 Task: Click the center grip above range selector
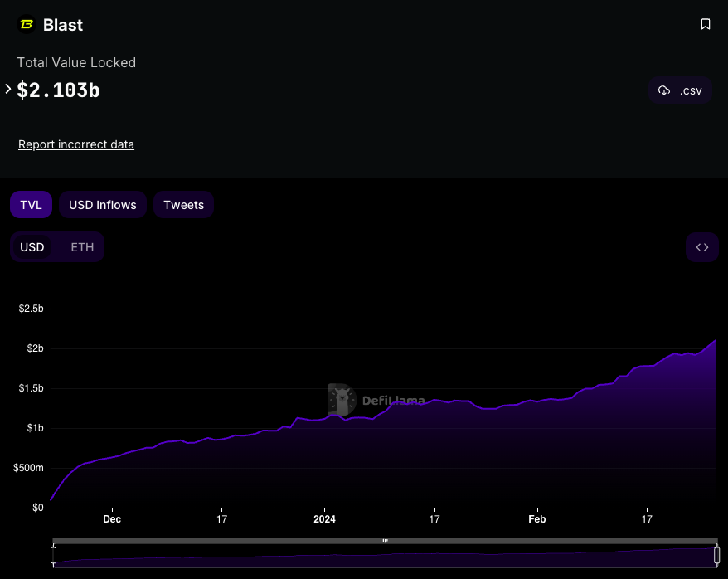pos(385,540)
